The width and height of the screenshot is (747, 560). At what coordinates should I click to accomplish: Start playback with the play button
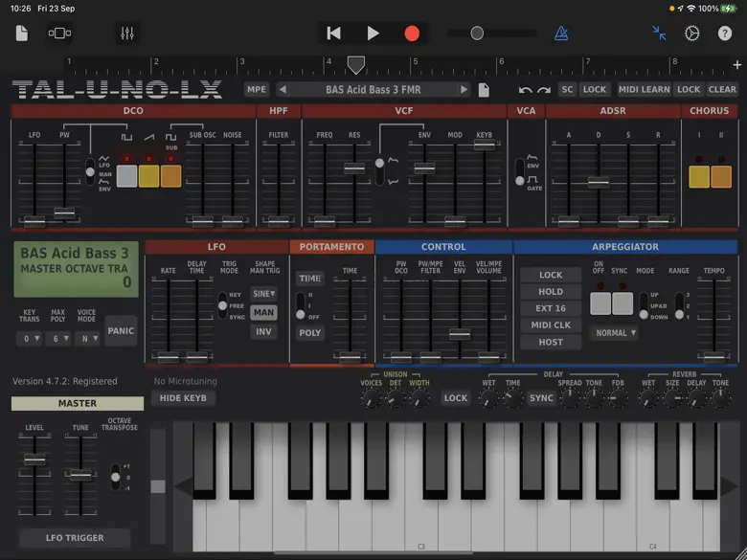click(x=373, y=34)
